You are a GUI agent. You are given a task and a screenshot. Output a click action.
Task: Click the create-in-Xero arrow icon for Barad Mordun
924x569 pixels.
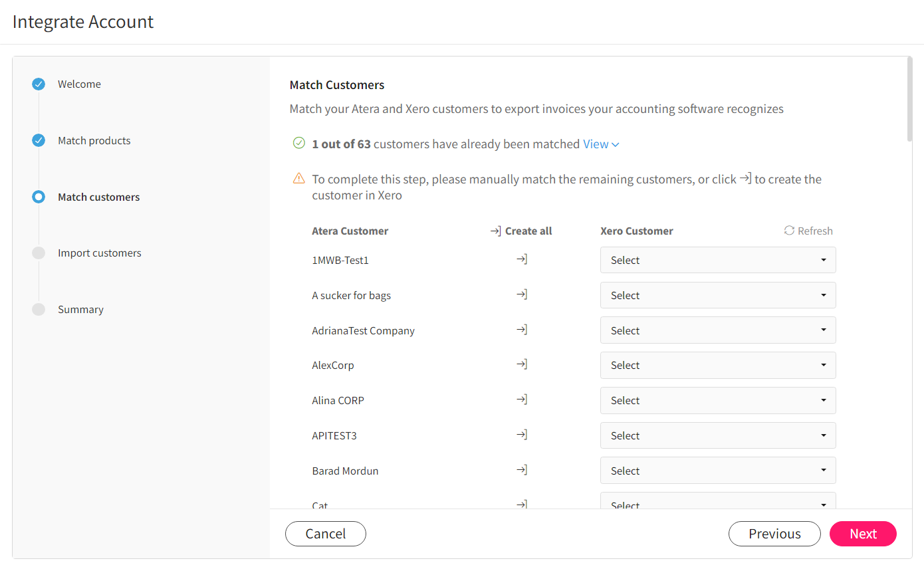click(x=522, y=470)
